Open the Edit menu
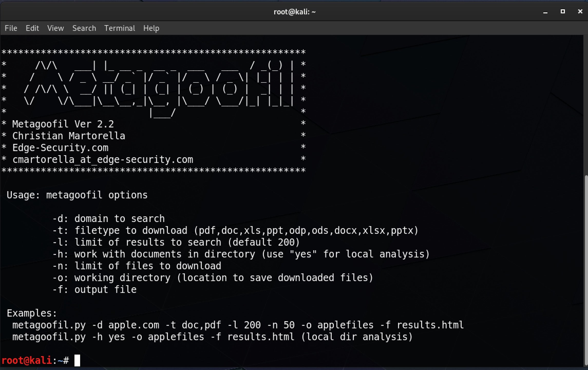Viewport: 588px width, 370px height. click(x=32, y=28)
